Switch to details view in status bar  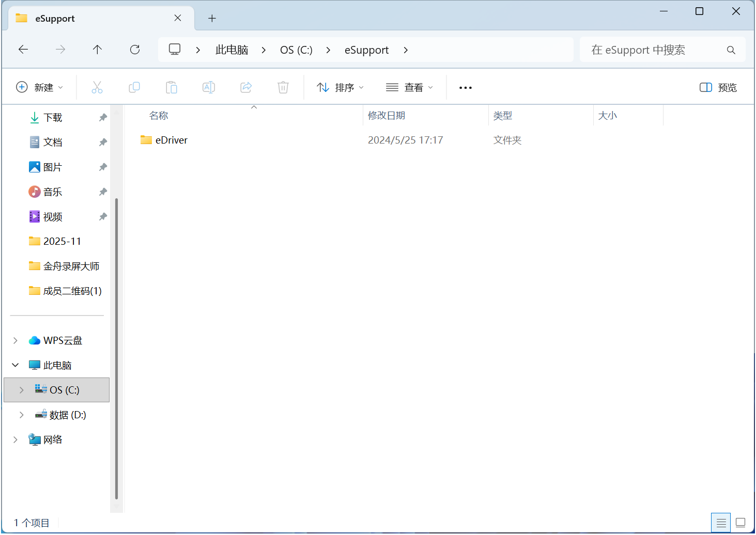721,522
